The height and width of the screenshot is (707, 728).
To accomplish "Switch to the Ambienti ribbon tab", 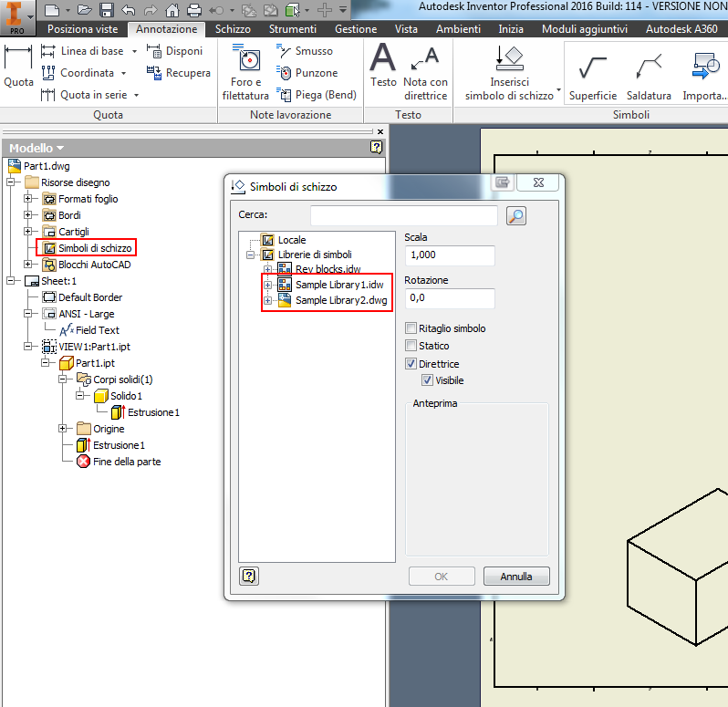I will [458, 29].
